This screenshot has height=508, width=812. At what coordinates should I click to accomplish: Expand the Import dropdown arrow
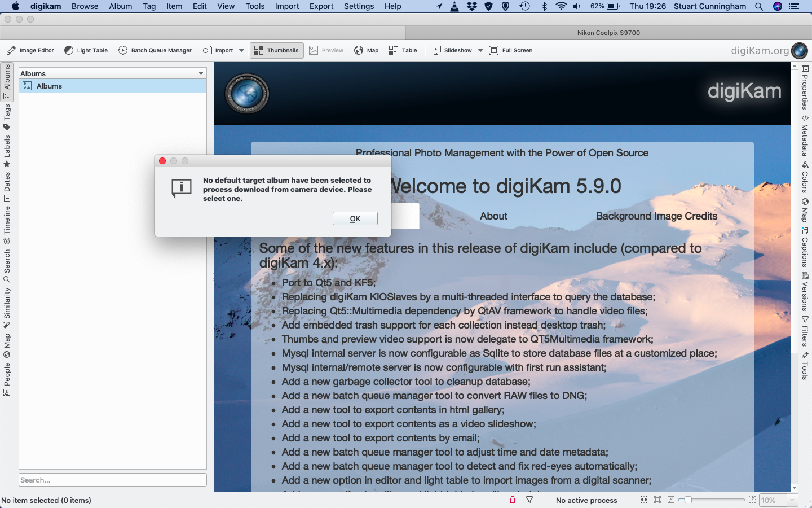click(x=242, y=50)
